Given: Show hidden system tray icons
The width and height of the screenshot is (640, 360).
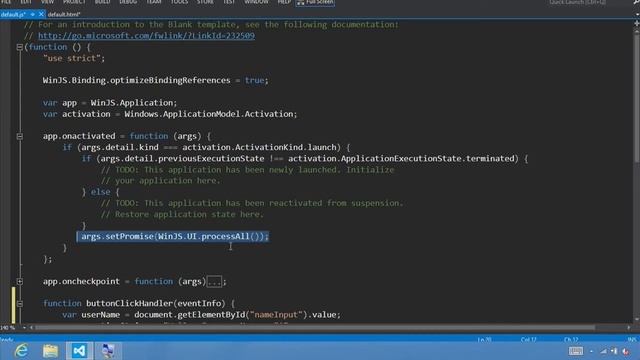Looking at the screenshot, I should (591, 351).
